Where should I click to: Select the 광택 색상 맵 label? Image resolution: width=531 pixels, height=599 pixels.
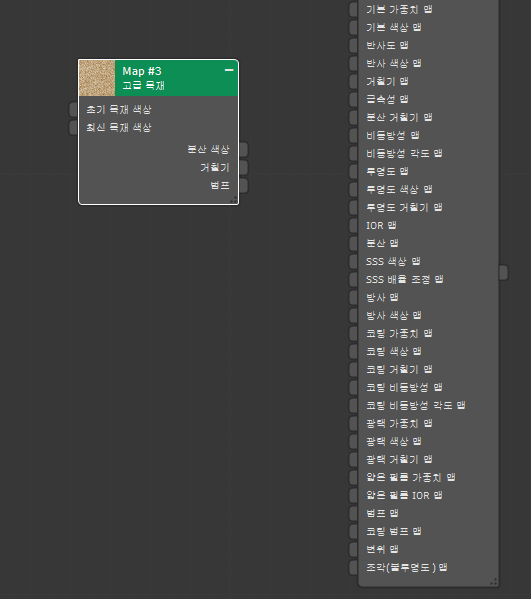394,441
